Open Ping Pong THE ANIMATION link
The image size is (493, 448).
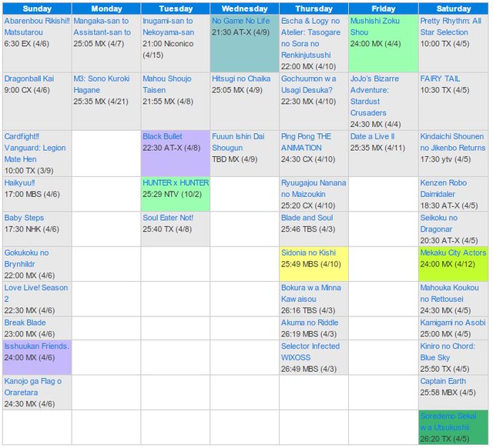coord(306,142)
